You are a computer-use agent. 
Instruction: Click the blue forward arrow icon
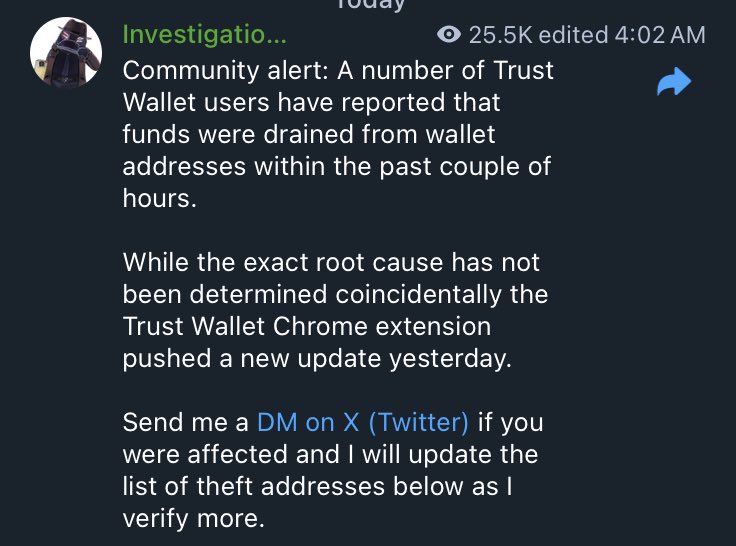(674, 84)
